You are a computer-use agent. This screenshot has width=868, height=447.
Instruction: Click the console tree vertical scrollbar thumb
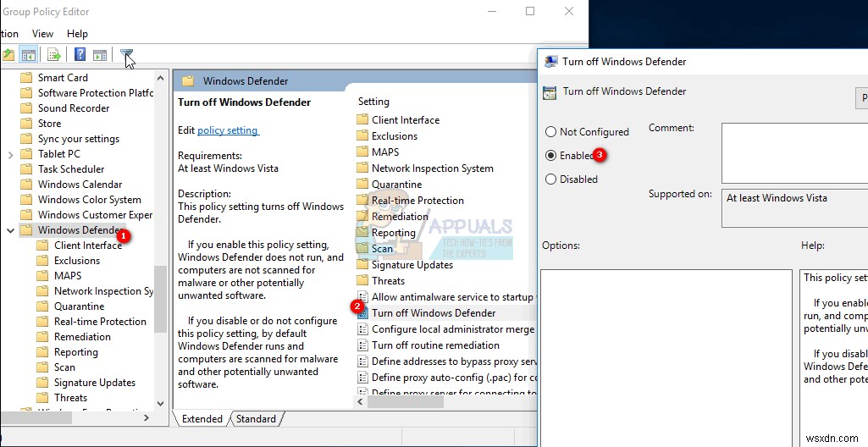pos(161,299)
